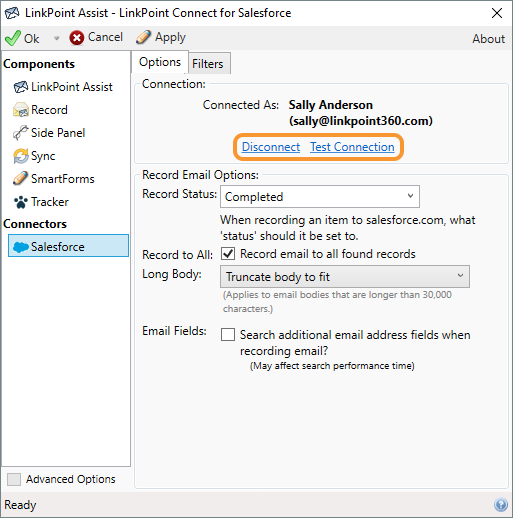Click the Test Connection link
The width and height of the screenshot is (513, 518).
click(x=352, y=147)
